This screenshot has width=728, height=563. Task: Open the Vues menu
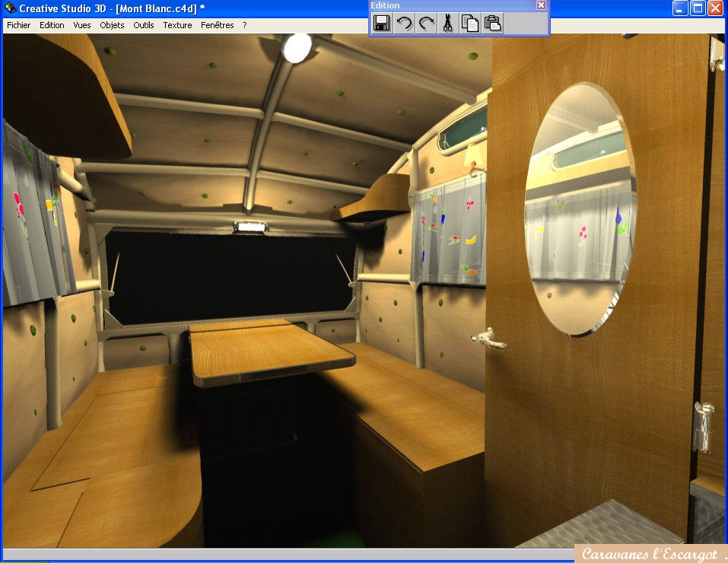pyautogui.click(x=81, y=25)
